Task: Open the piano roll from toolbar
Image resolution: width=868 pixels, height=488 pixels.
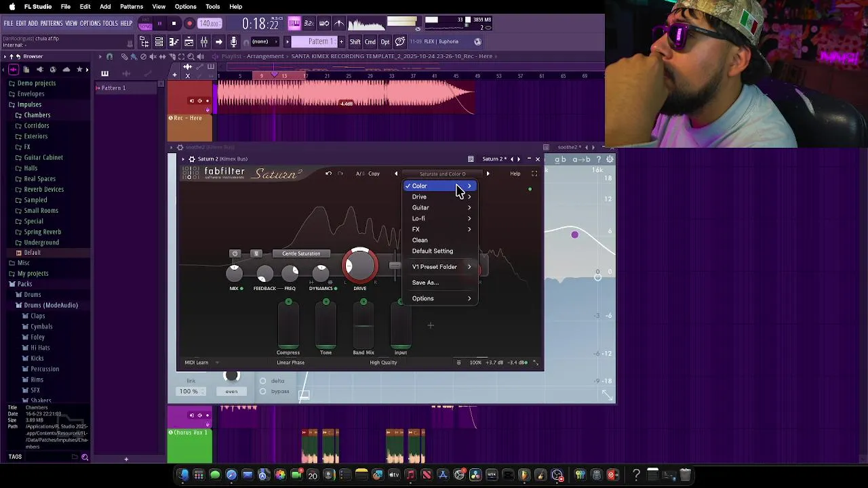Action: tap(174, 42)
